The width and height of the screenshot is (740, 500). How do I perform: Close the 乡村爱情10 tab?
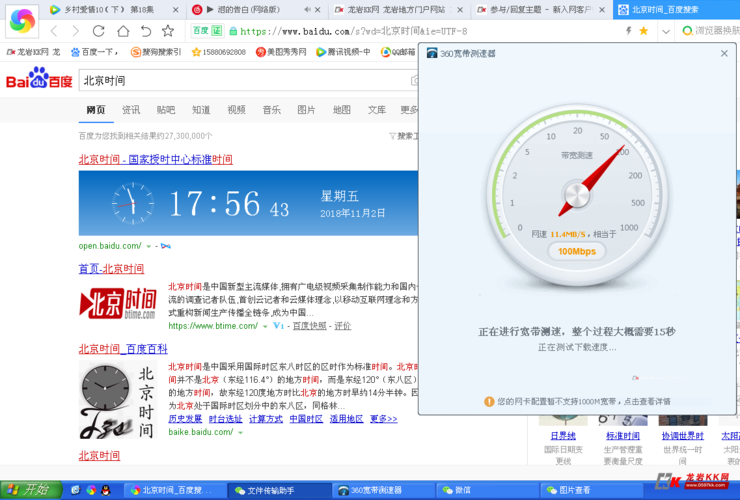point(176,9)
